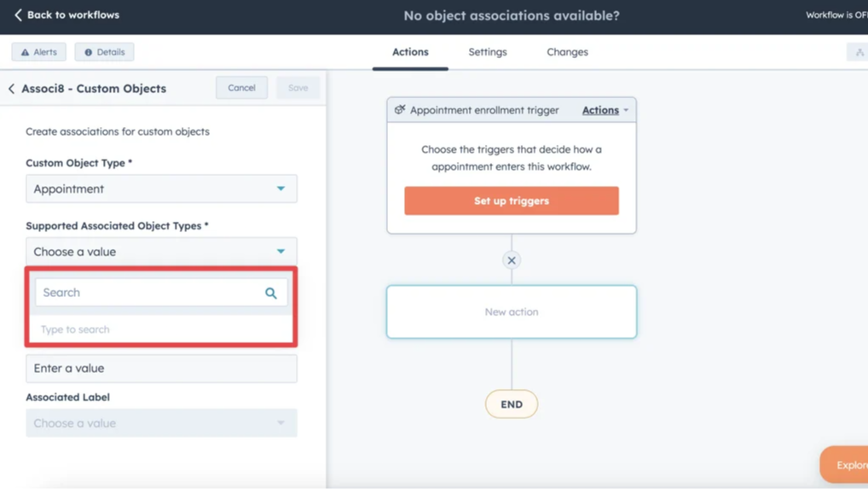This screenshot has width=868, height=489.
Task: Open the Details info button
Action: (x=104, y=52)
